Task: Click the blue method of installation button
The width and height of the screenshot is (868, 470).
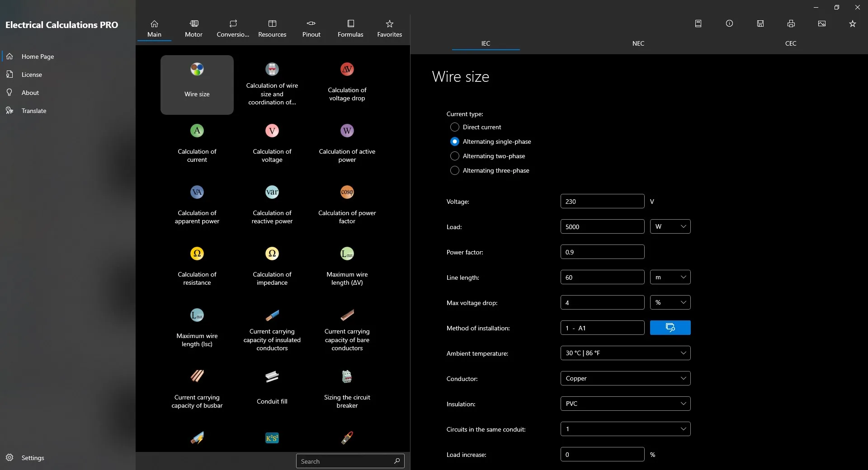Action: [670, 328]
